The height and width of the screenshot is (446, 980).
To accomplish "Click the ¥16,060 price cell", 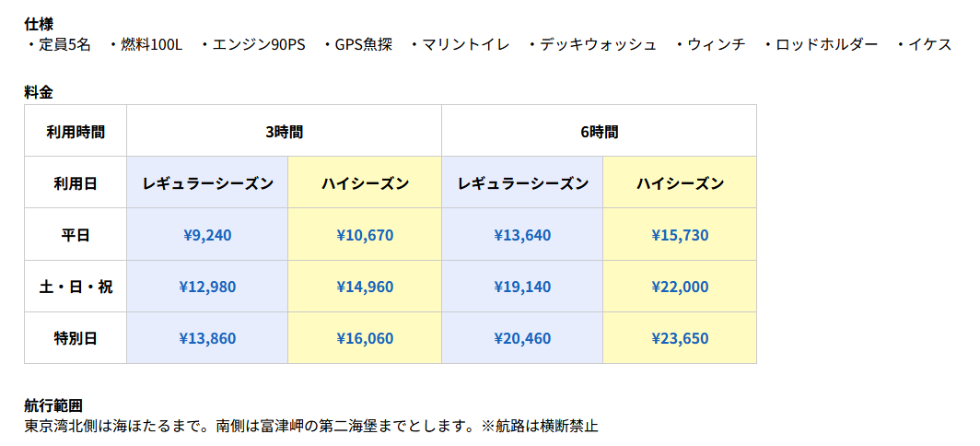I will point(365,338).
